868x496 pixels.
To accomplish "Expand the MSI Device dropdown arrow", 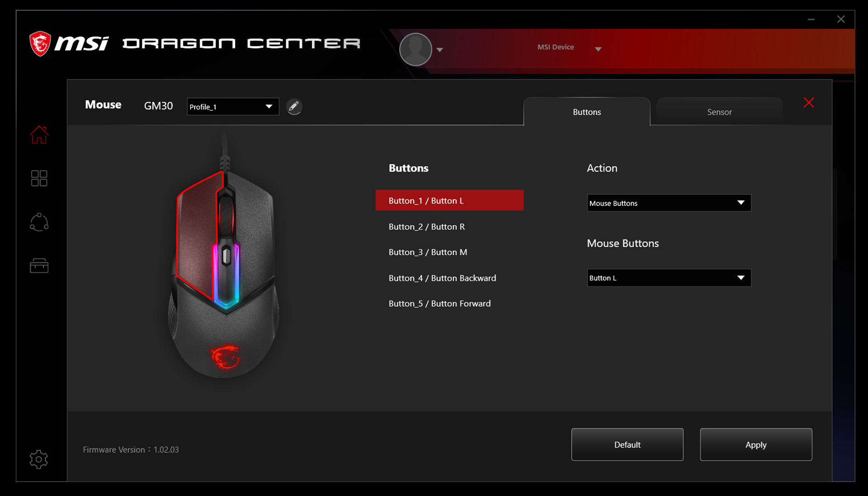I will (x=598, y=49).
